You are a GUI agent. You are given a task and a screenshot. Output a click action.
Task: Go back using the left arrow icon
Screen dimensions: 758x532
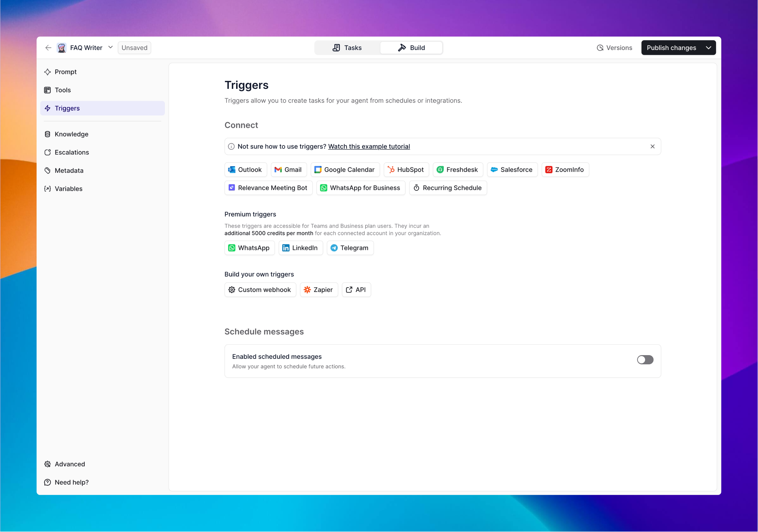(x=48, y=48)
